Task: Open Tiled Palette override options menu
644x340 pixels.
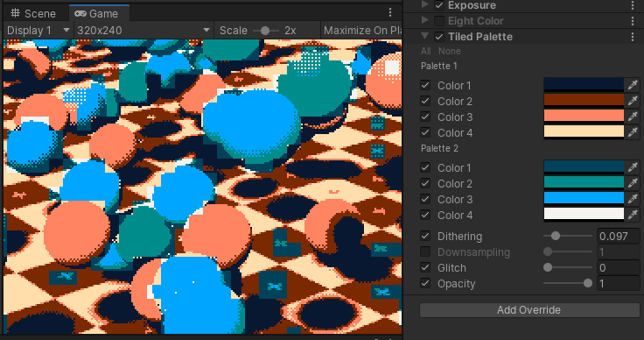Action: click(633, 37)
